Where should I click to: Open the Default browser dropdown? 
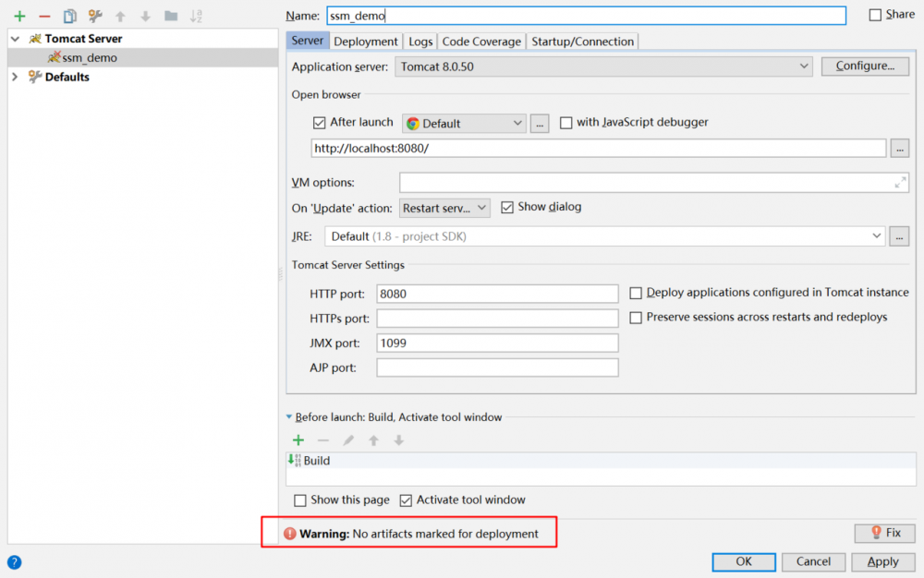pyautogui.click(x=464, y=124)
